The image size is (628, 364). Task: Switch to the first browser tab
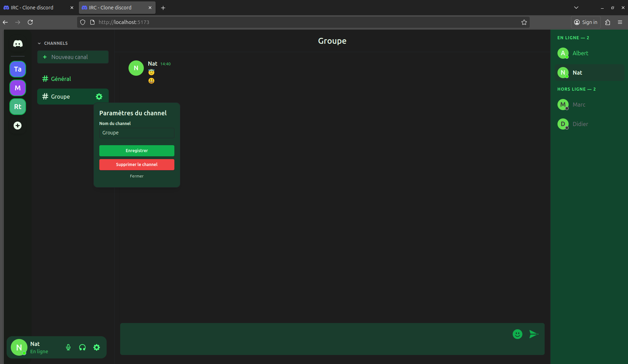pyautogui.click(x=35, y=8)
